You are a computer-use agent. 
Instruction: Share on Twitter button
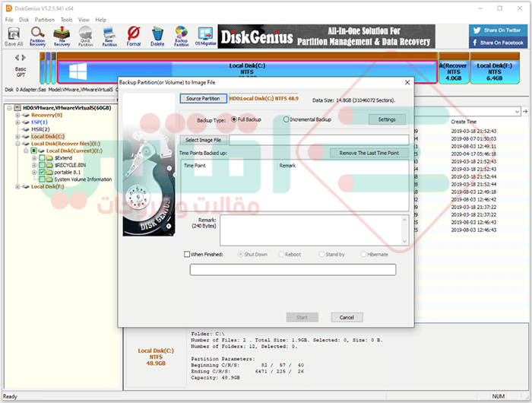(x=498, y=30)
